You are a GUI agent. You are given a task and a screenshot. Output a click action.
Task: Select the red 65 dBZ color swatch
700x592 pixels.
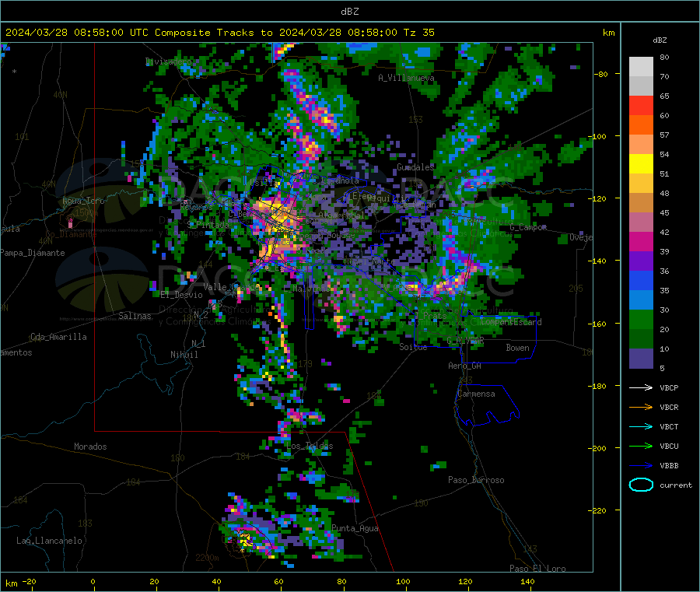point(641,105)
